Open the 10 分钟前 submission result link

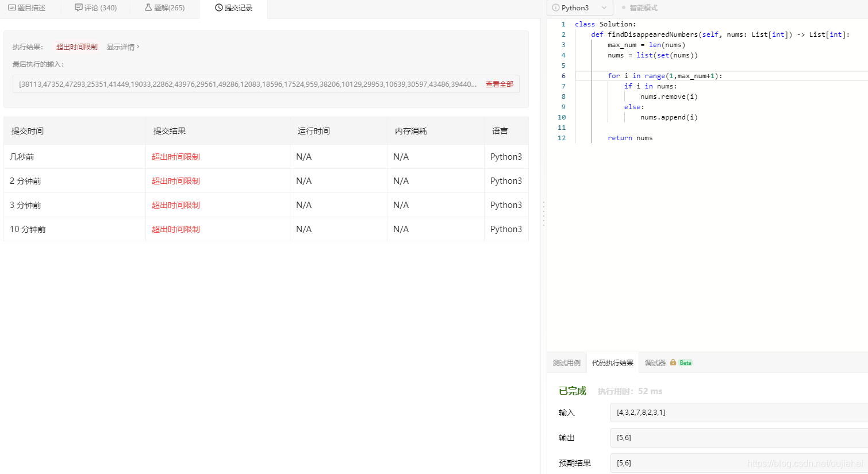point(176,229)
